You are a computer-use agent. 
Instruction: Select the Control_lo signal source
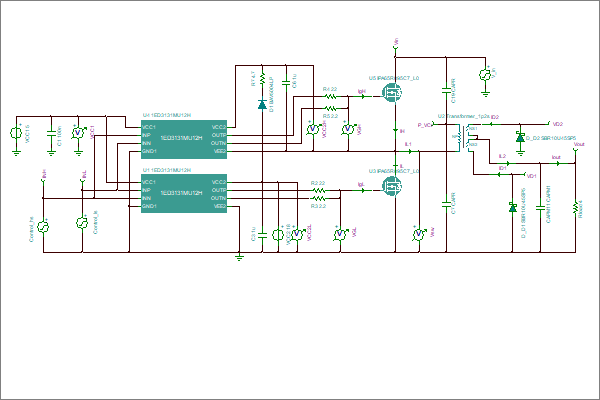(82, 222)
